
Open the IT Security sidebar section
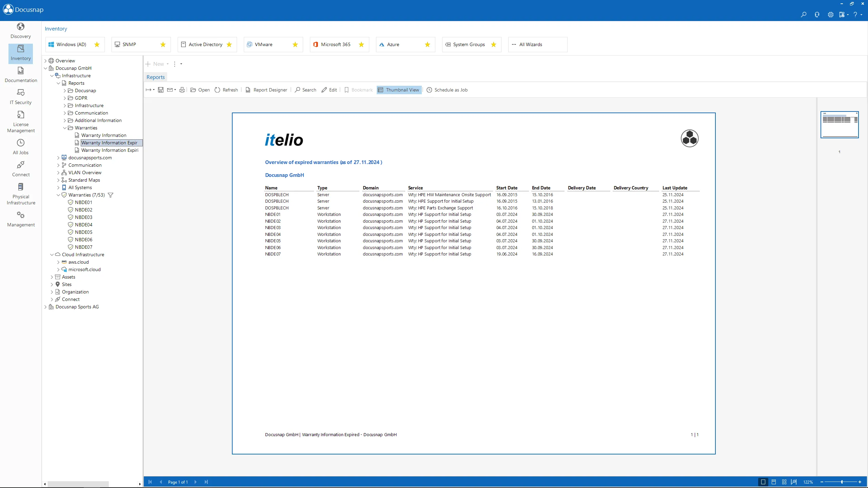pyautogui.click(x=21, y=97)
